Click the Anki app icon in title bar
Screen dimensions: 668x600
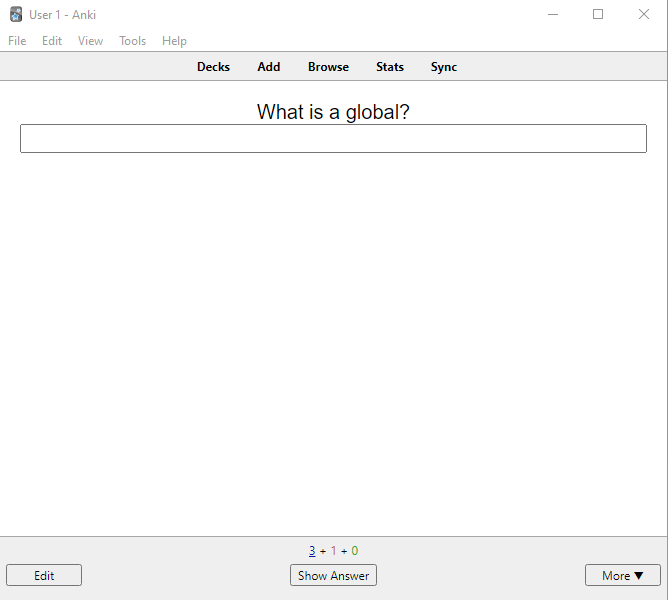[16, 14]
